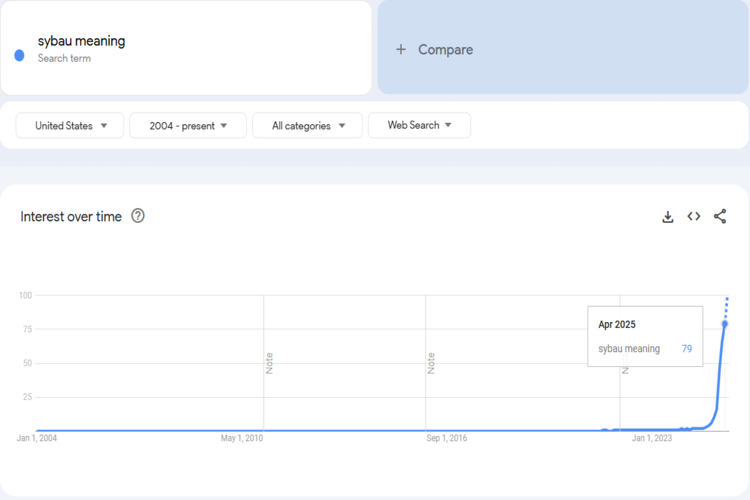Screen dimensions: 750x500
Task: Click the tooltip value 79
Action: (x=687, y=348)
